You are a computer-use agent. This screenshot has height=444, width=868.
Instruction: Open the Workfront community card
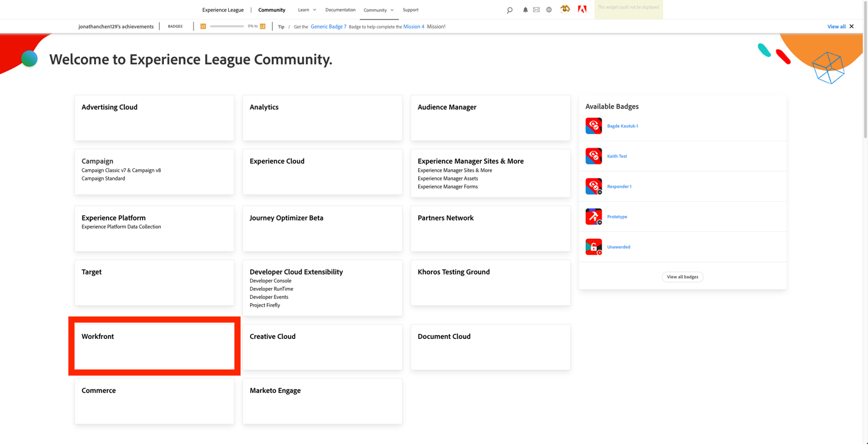[154, 346]
